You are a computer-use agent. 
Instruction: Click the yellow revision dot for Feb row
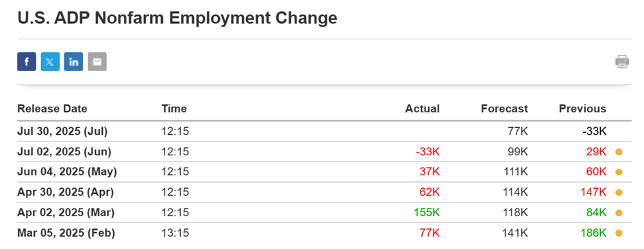(x=619, y=233)
